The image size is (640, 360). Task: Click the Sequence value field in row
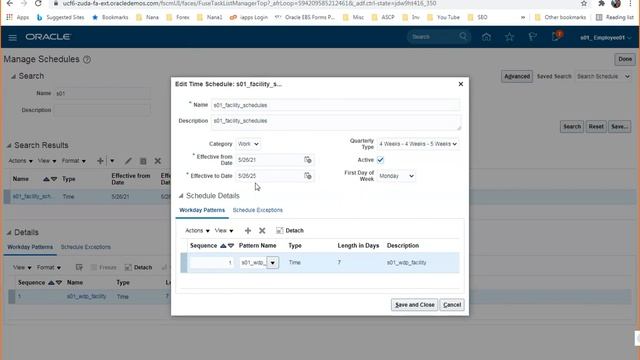[211, 262]
